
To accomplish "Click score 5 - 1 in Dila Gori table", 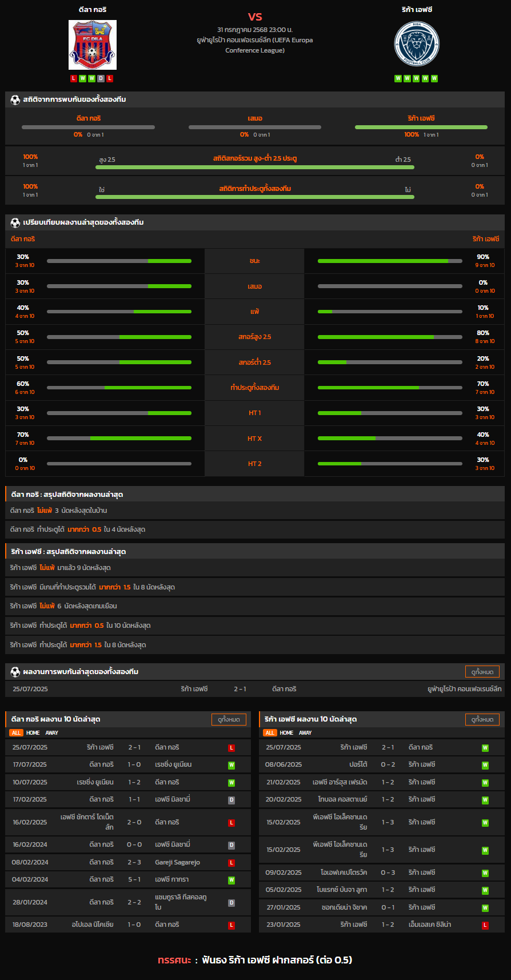I will 134,879.
